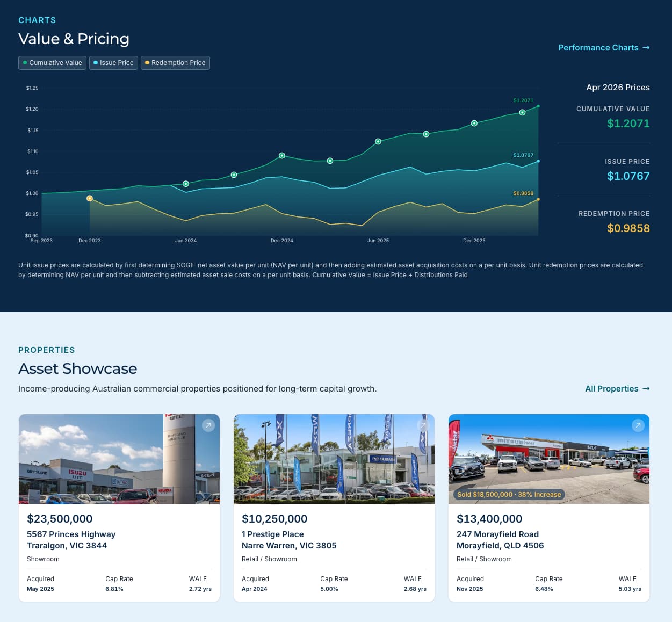Toggle the Cumulative Value legend chip
The width and height of the screenshot is (672, 622).
[x=52, y=63]
